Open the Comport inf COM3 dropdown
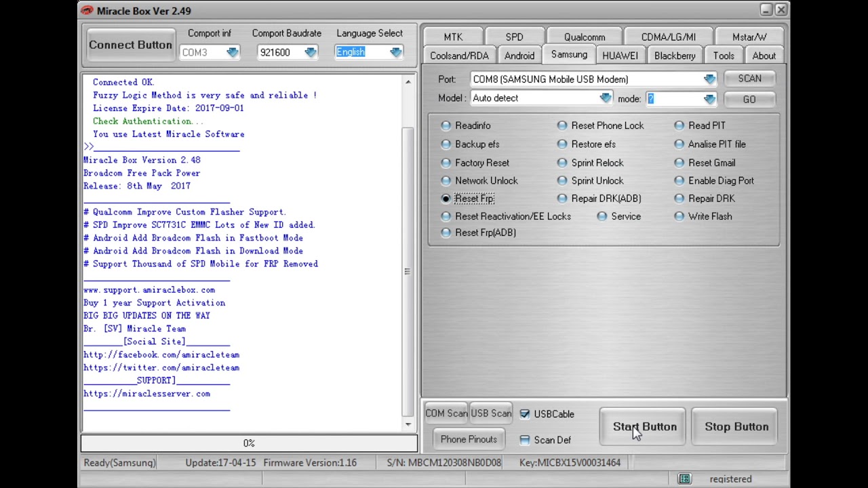Viewport: 868px width, 488px height. (233, 52)
